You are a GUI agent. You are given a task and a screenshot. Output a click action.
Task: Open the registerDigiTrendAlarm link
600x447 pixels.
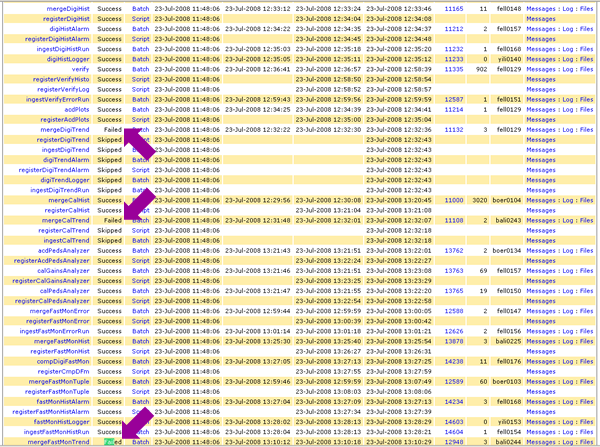[x=54, y=170]
